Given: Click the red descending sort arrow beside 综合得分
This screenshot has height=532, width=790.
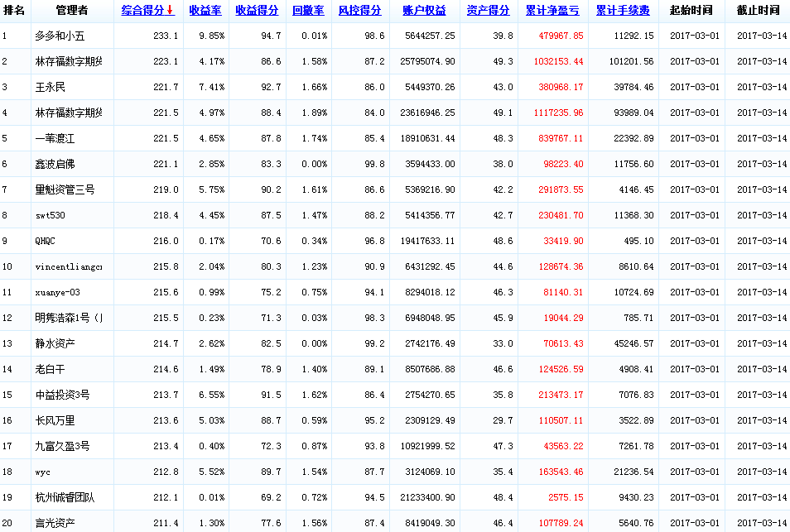Looking at the screenshot, I should pos(171,10).
